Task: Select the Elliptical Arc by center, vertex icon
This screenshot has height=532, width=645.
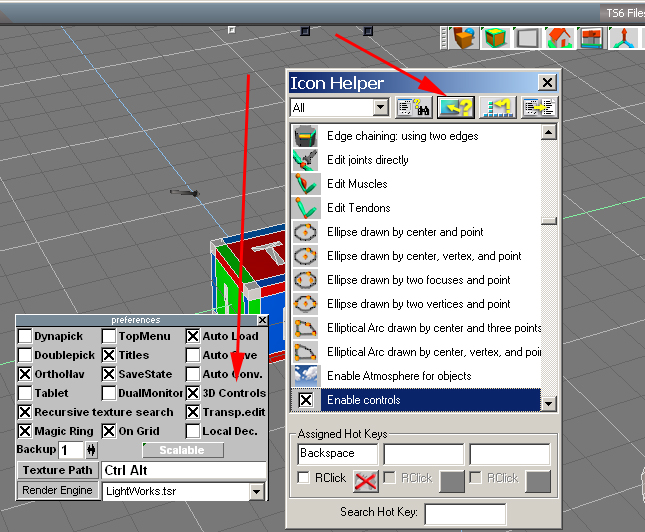Action: 305,352
